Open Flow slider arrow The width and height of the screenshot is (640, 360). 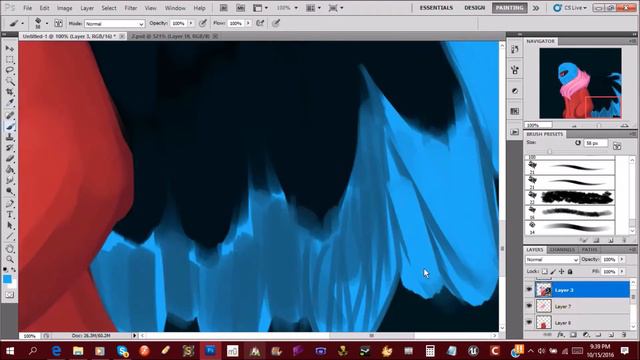click(x=248, y=23)
